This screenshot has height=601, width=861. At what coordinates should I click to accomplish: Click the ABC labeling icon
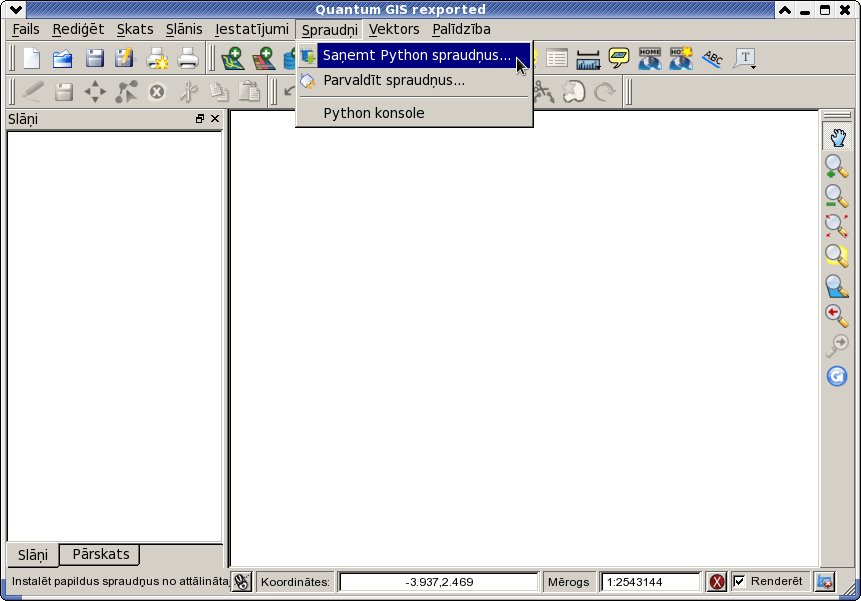(712, 58)
